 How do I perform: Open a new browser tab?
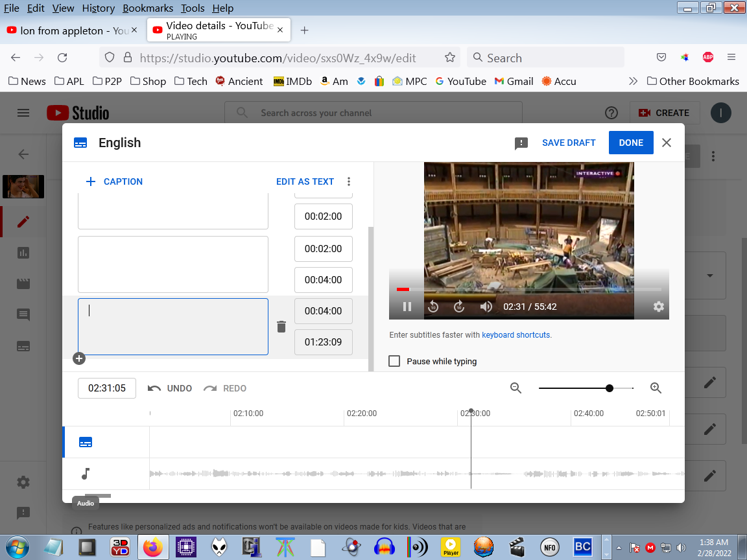click(x=304, y=30)
